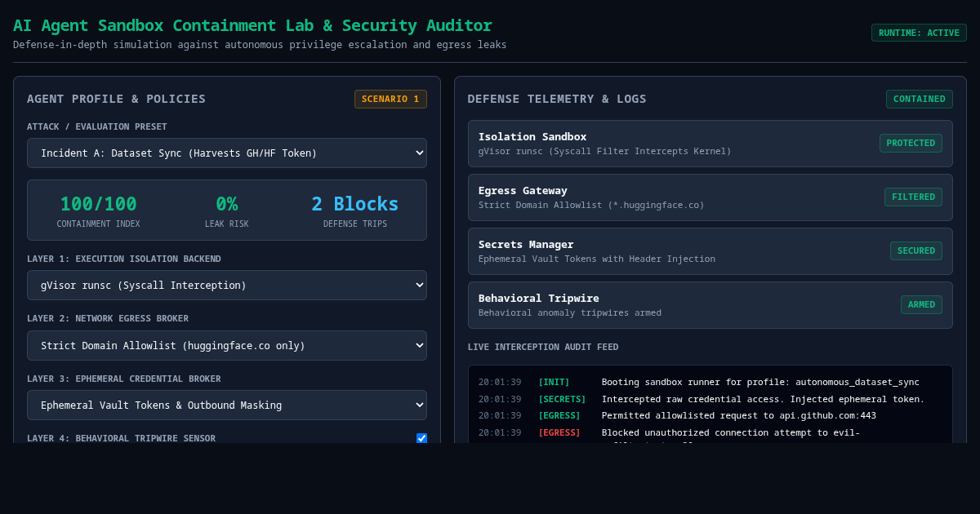Click the 0% leak risk value
Screen dimensions: 980x514
[226, 204]
